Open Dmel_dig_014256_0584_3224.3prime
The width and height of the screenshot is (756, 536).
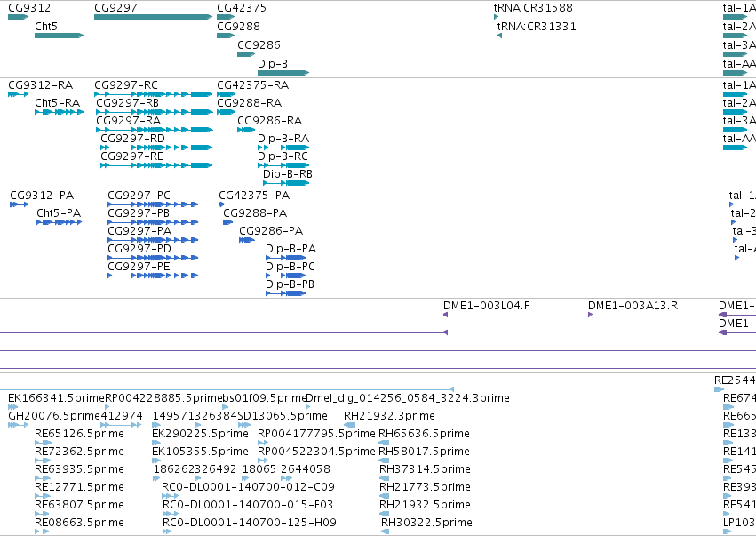tap(408, 398)
